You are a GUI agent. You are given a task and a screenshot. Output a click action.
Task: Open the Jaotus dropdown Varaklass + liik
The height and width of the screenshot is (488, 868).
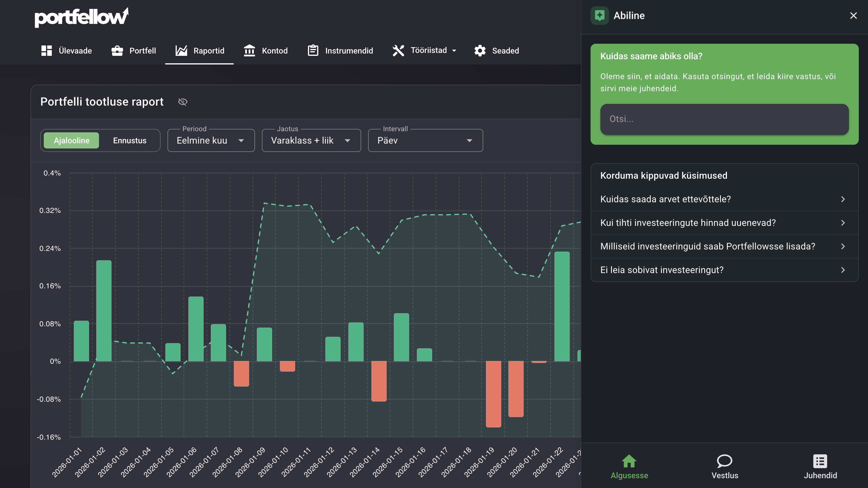click(311, 140)
